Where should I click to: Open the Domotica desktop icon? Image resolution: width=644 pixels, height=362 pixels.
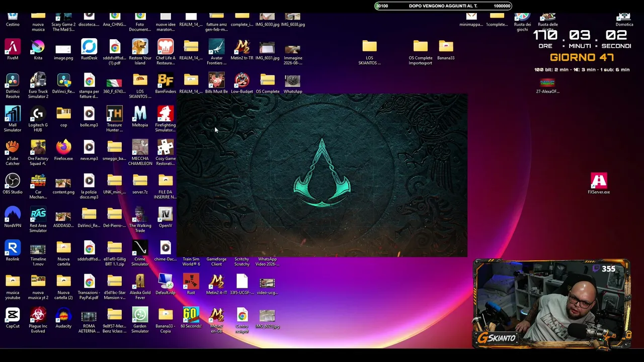pos(624,18)
